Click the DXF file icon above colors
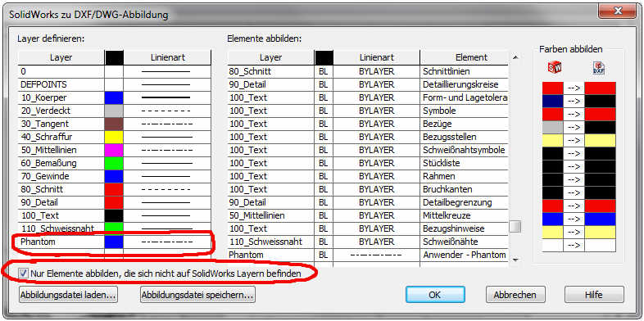This screenshot has width=644, height=321. point(599,68)
